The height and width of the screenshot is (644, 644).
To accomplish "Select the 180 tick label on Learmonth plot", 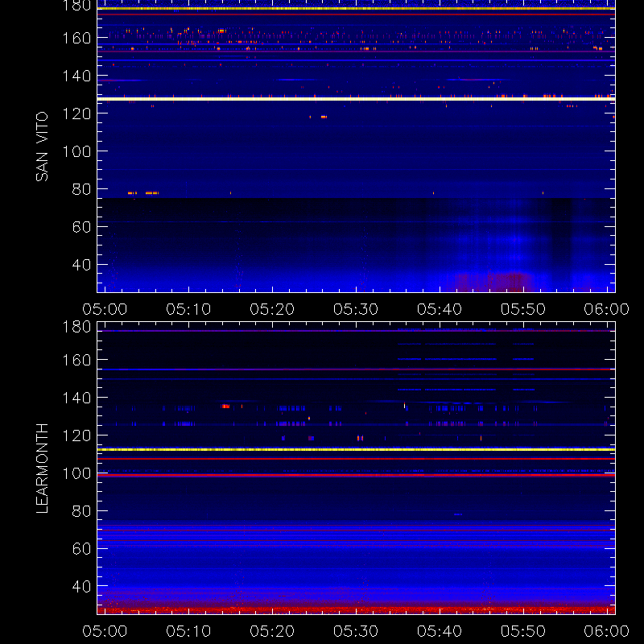I will click(x=76, y=327).
